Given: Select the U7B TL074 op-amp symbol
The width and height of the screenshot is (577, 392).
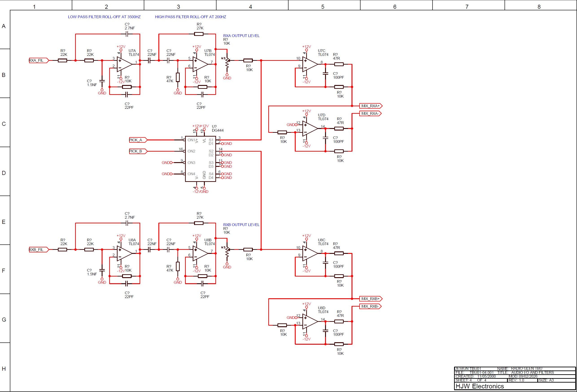Looking at the screenshot, I should pyautogui.click(x=200, y=64).
